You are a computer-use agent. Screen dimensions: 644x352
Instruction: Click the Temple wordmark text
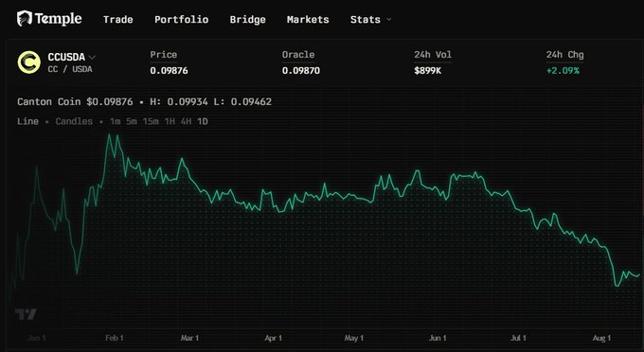(x=58, y=19)
